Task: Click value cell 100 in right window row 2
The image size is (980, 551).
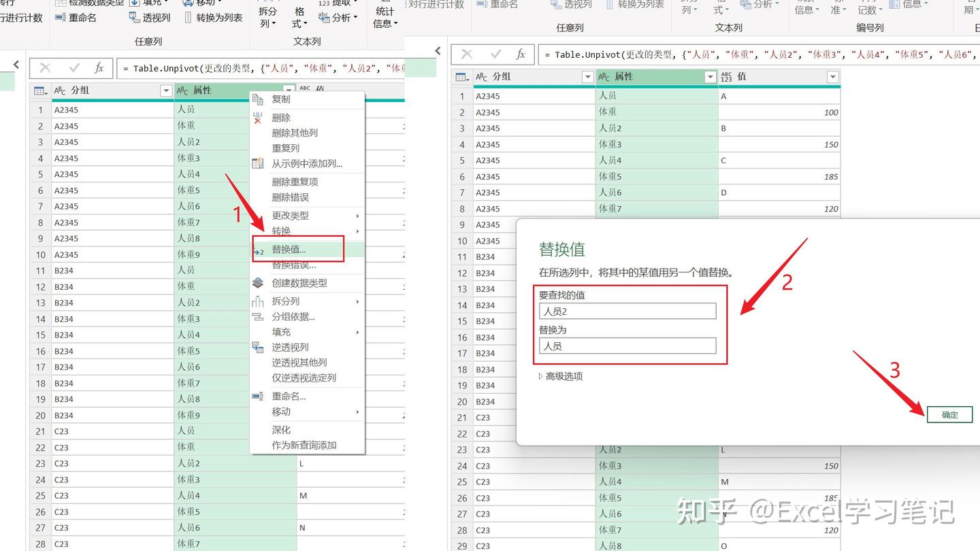Action: (779, 112)
